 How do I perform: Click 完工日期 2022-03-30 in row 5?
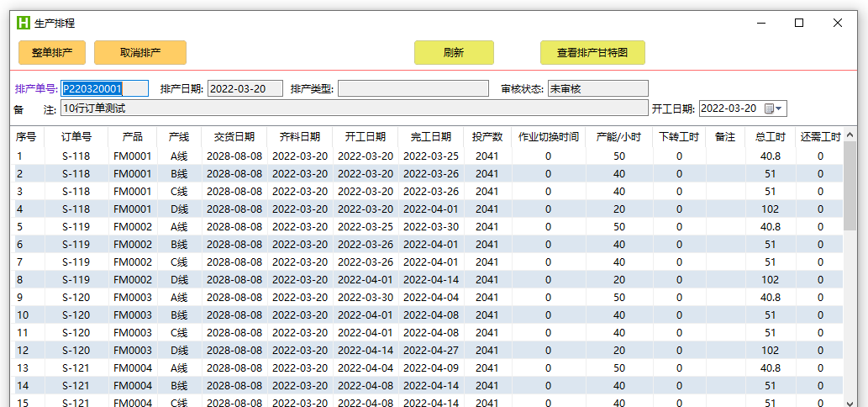[431, 227]
